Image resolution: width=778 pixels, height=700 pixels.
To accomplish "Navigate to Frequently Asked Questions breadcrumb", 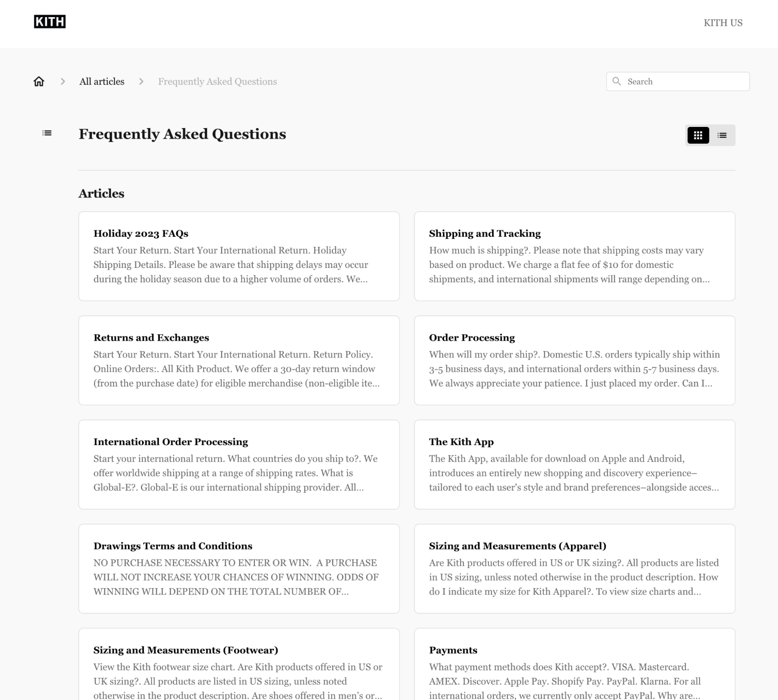I will pos(218,81).
